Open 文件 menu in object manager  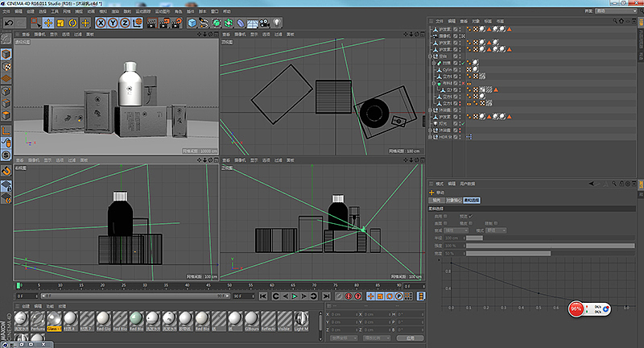[x=440, y=20]
